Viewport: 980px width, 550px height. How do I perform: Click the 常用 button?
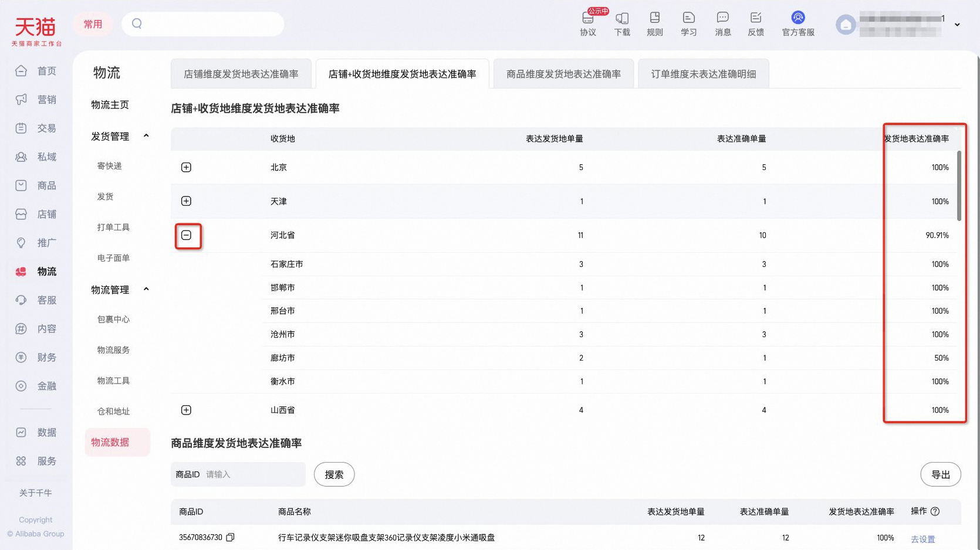(93, 24)
